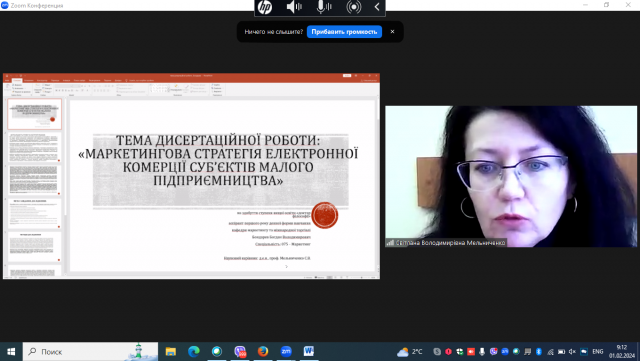Open File Explorer from the taskbar
Viewport: 640px width, 361px height.
[171, 352]
